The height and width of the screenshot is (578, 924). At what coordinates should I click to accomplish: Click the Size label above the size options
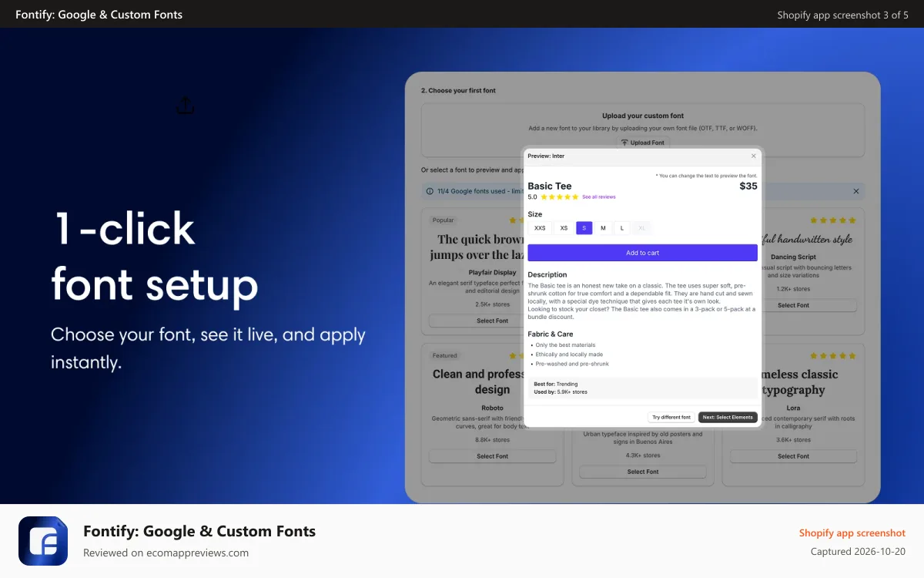pos(535,214)
